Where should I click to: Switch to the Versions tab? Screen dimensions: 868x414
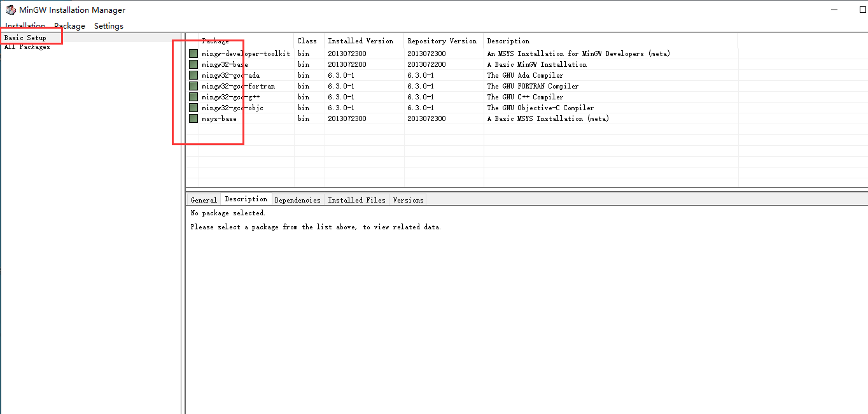408,200
